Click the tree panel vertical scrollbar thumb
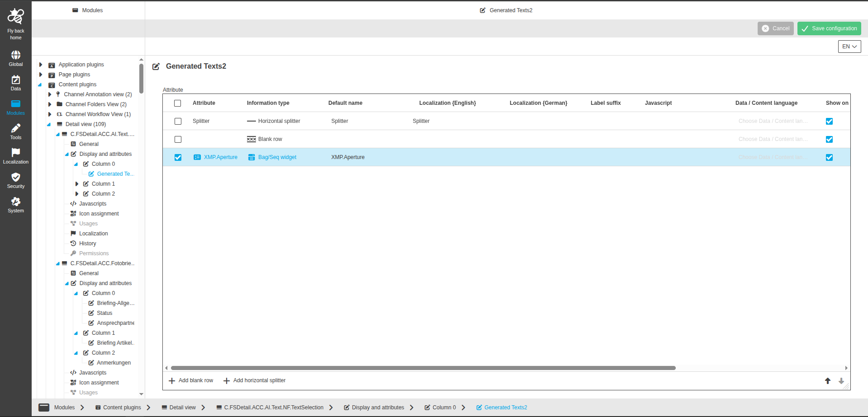 (x=141, y=78)
